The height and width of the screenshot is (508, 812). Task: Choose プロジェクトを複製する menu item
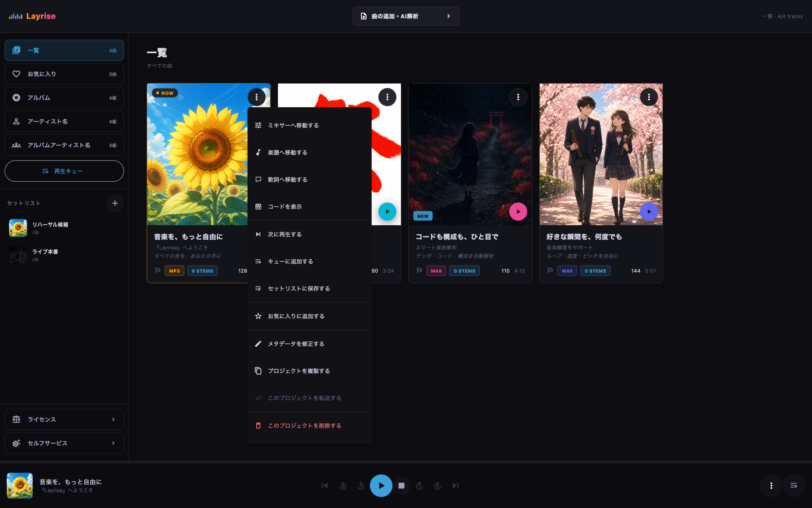click(309, 371)
